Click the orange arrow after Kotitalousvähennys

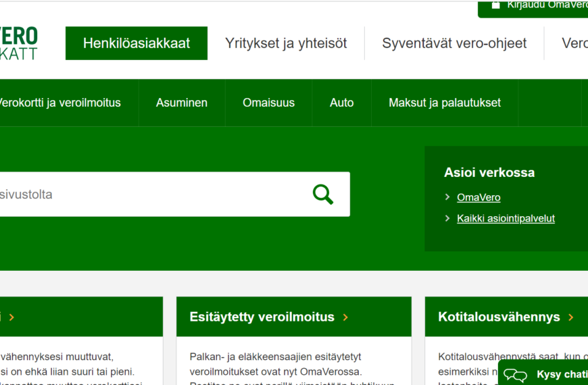[571, 317]
